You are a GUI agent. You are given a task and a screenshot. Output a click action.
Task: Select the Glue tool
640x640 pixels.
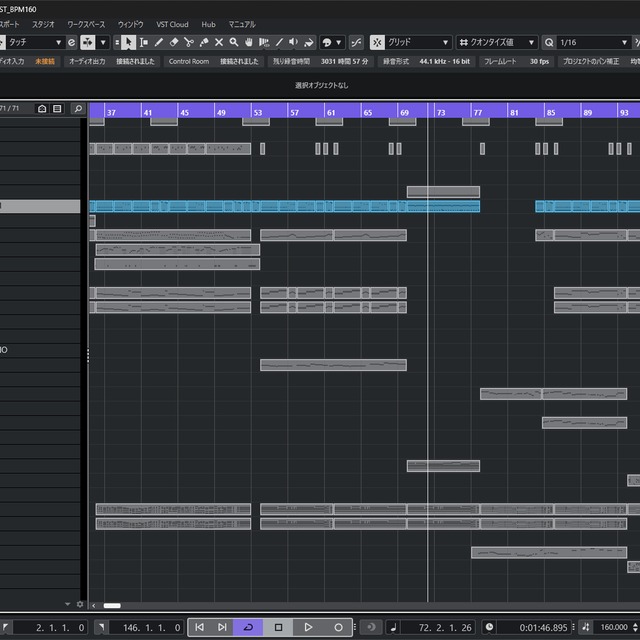point(204,43)
